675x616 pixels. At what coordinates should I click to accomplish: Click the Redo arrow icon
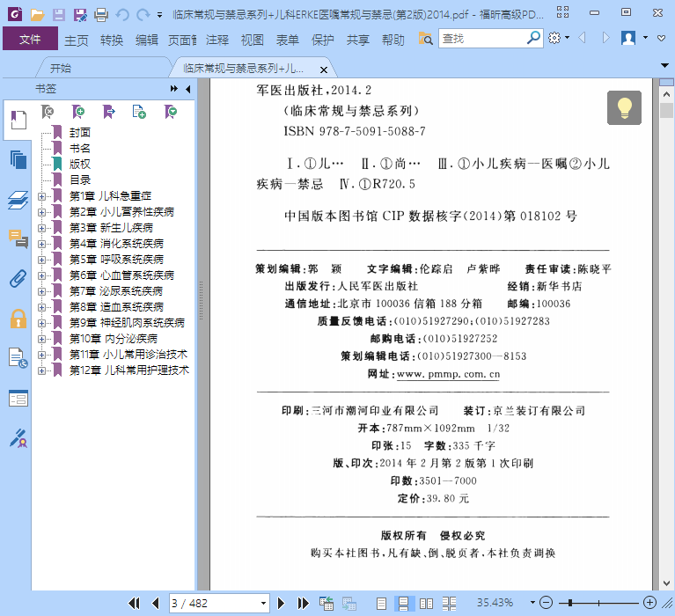(x=143, y=15)
